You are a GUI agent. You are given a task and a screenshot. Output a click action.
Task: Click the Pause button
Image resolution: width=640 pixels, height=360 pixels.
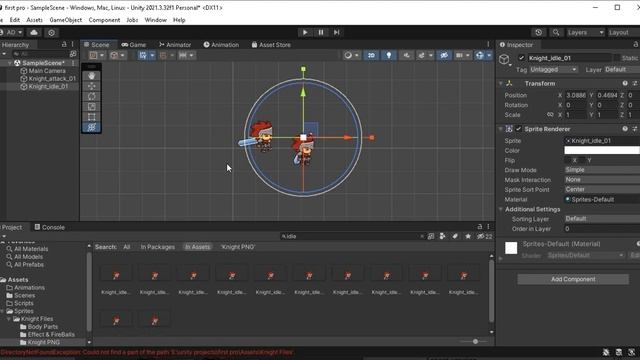(321, 32)
